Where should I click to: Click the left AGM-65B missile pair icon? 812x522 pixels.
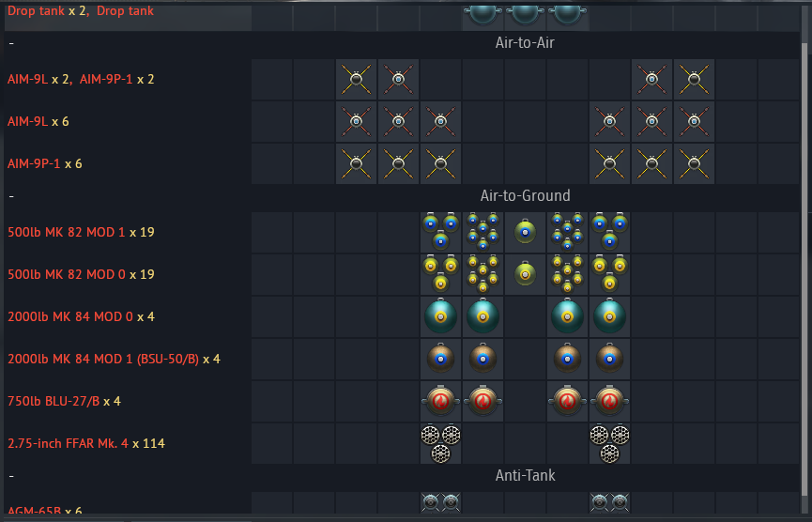pos(440,503)
